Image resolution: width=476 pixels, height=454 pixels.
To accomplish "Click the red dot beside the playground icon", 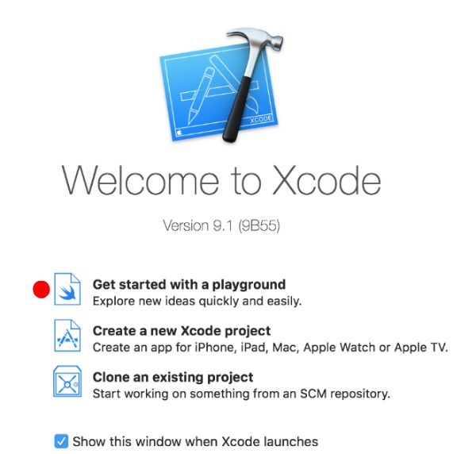I will point(41,290).
